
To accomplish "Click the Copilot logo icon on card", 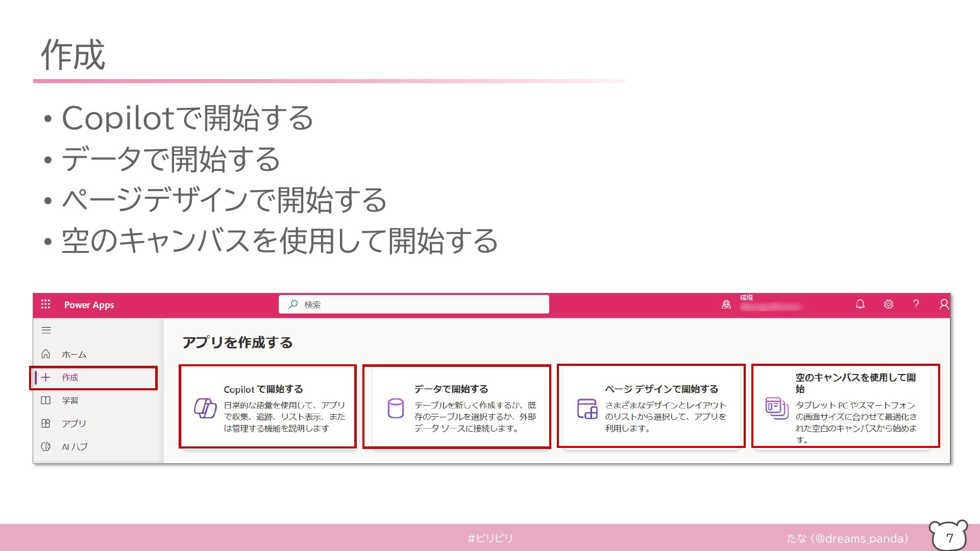I will 205,409.
